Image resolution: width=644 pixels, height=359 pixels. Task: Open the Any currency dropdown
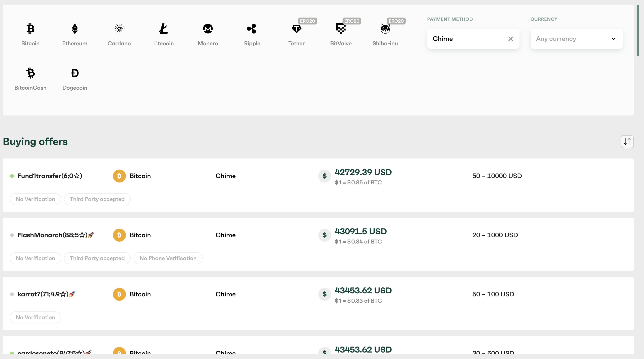pos(576,39)
